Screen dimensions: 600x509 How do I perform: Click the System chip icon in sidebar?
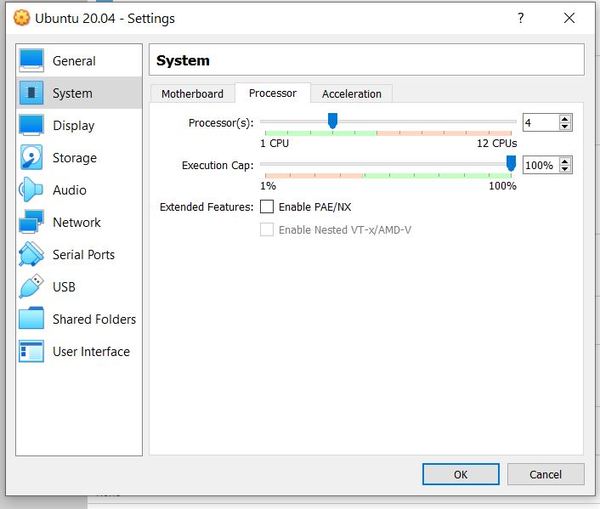coord(31,93)
